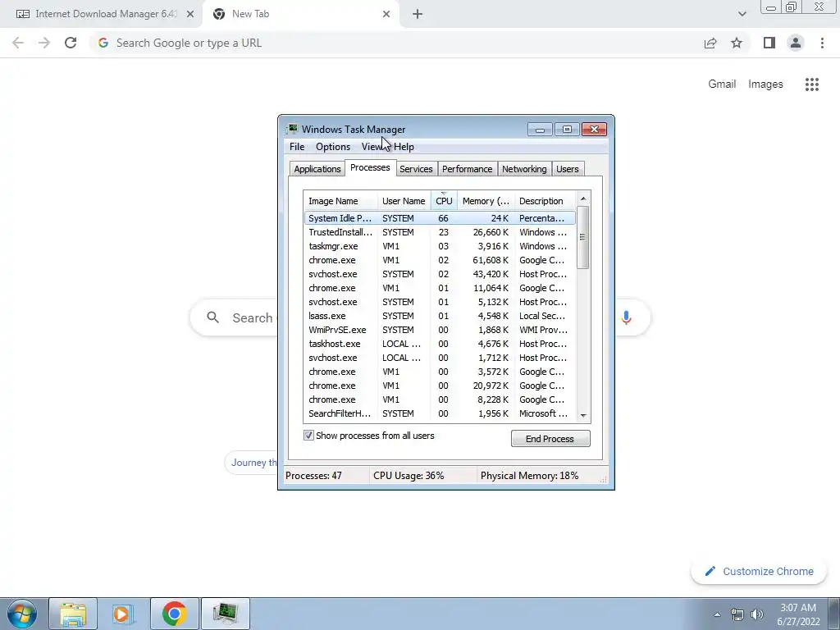Show hidden tray icons arrow
The height and width of the screenshot is (630, 840).
[717, 614]
